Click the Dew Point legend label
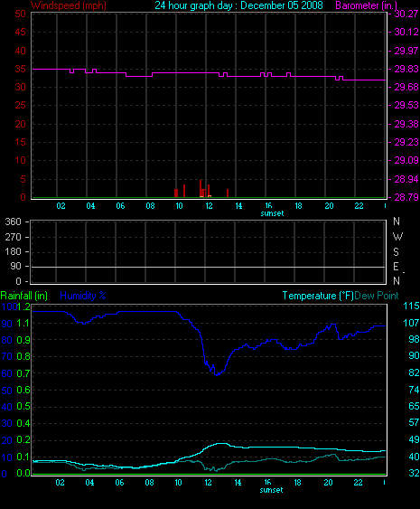This screenshot has height=509, width=420. click(x=377, y=296)
